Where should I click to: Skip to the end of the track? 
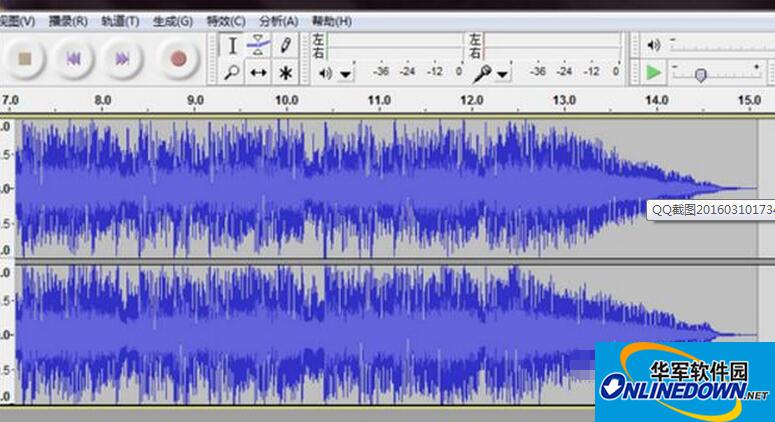(x=122, y=59)
